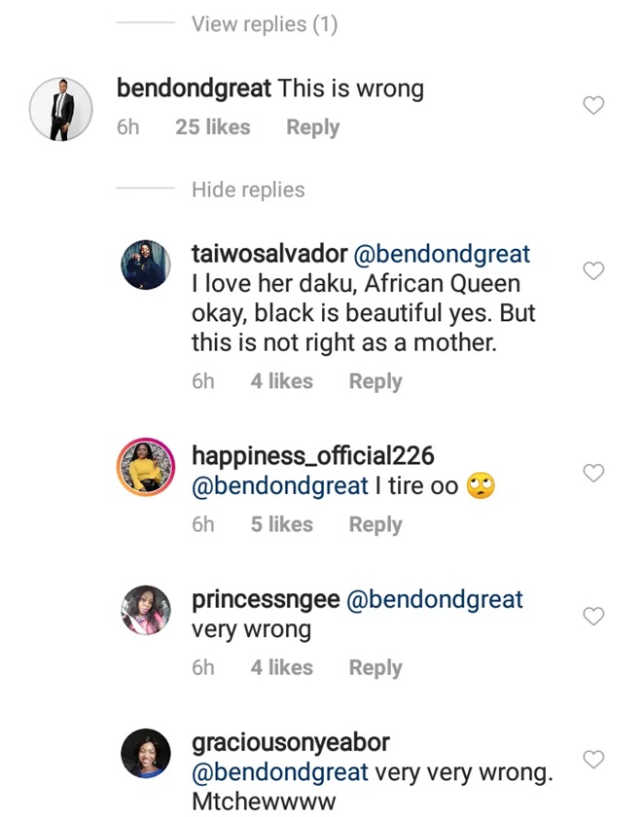Open bendondgreat's profile picture
The height and width of the screenshot is (817, 644).
tap(61, 108)
